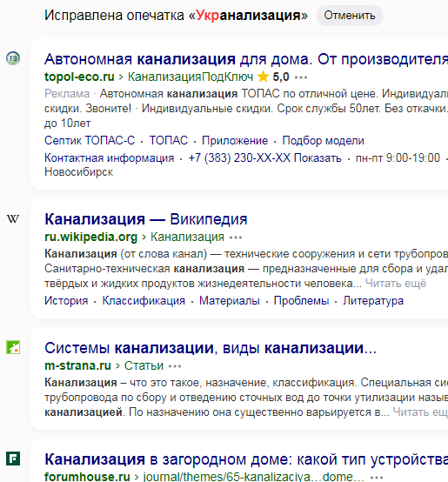
Task: Click the Wikipedia W favicon
Action: click(x=13, y=219)
